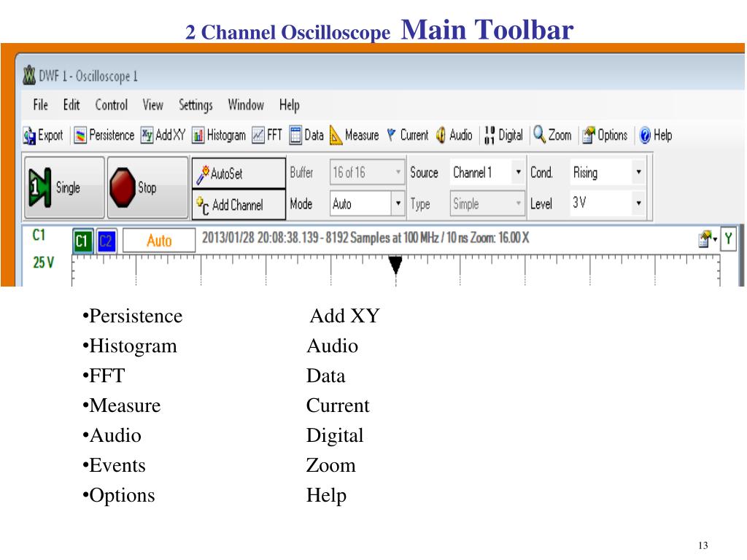747x560 pixels.
Task: Click the '2 Channel Oscilloscope' heading text
Action: point(287,32)
